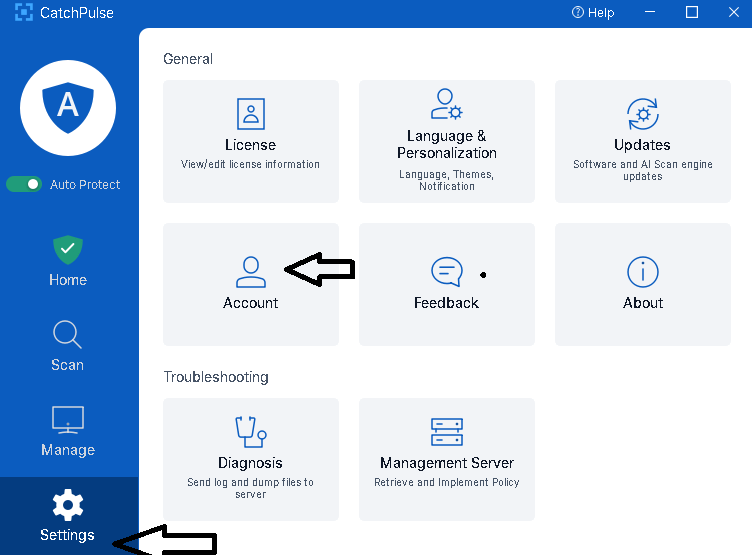Image resolution: width=752 pixels, height=560 pixels.
Task: Open the Management Server icon
Action: 446,431
